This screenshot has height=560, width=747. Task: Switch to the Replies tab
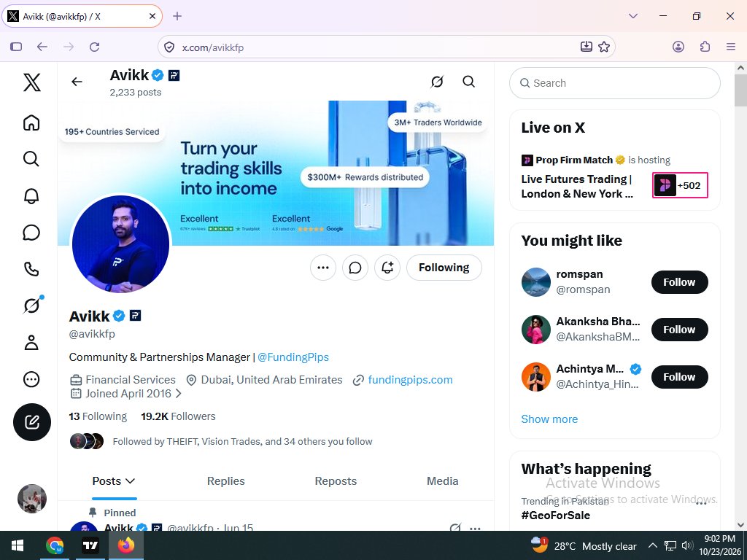click(x=226, y=481)
